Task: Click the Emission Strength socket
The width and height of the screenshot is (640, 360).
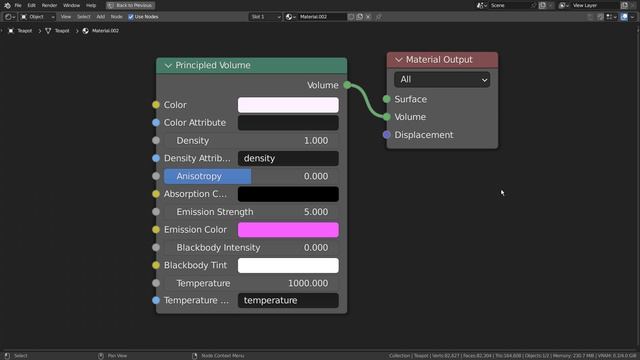Action: click(x=156, y=212)
